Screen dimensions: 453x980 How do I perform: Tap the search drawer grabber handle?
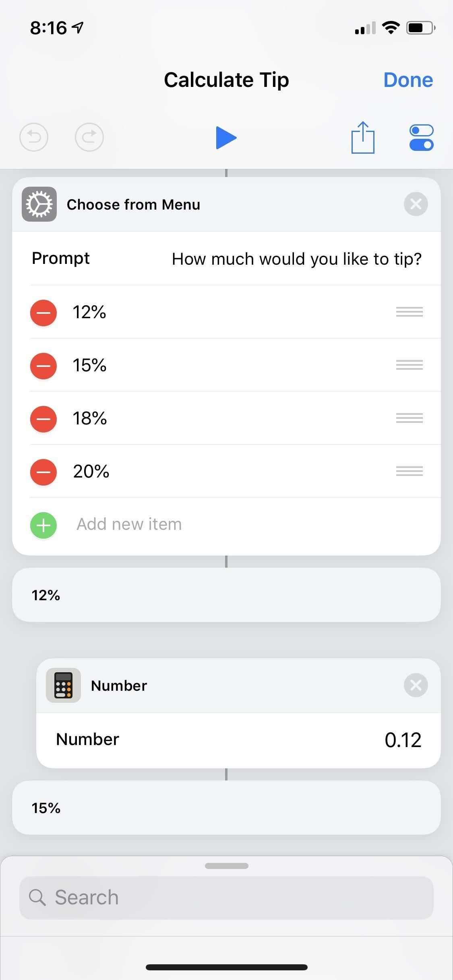click(x=226, y=866)
